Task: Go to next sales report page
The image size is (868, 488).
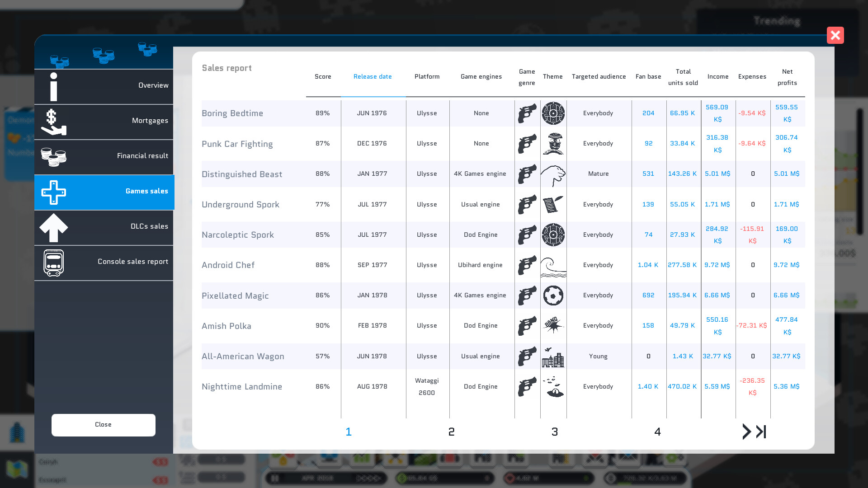Action: pos(746,432)
